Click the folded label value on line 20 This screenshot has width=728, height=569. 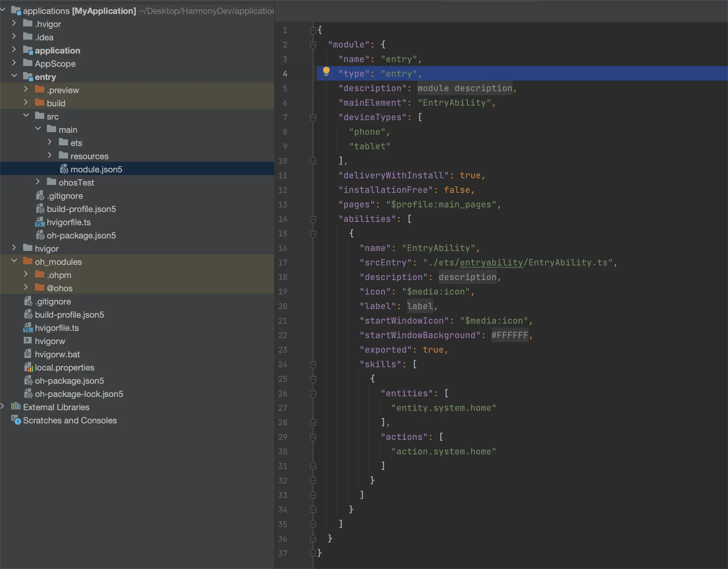click(x=420, y=306)
